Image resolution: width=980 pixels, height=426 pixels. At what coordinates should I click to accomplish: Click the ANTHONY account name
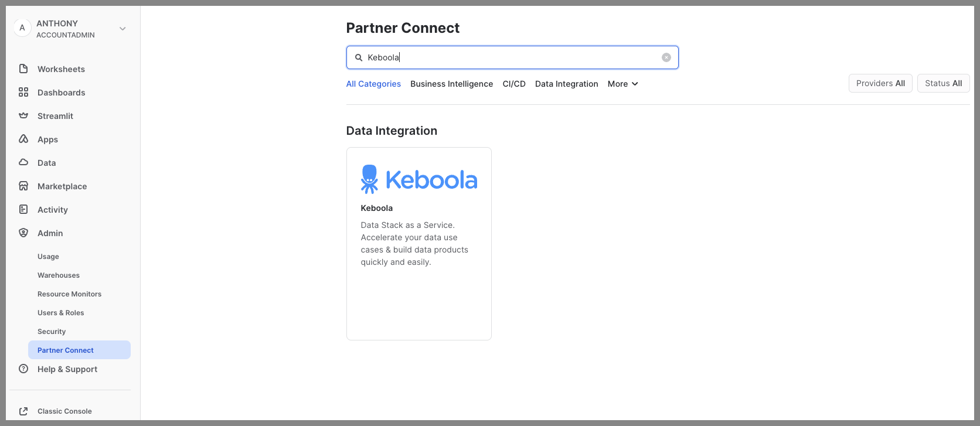click(57, 23)
